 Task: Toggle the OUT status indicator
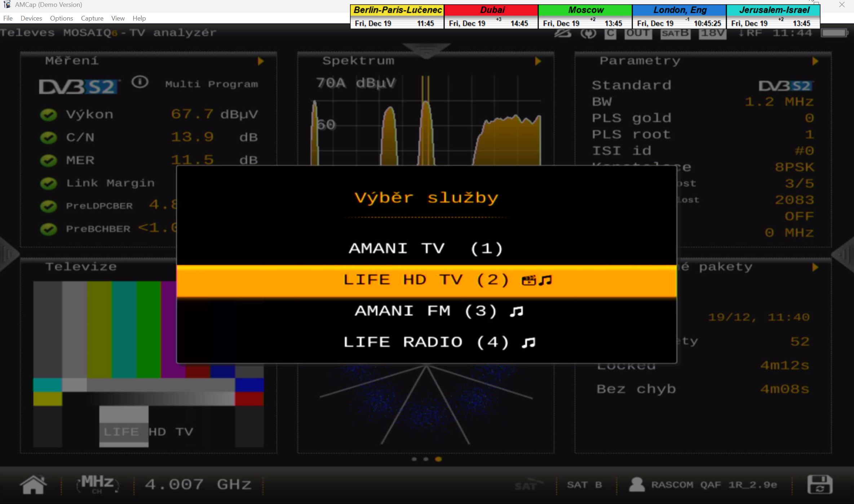coord(638,33)
